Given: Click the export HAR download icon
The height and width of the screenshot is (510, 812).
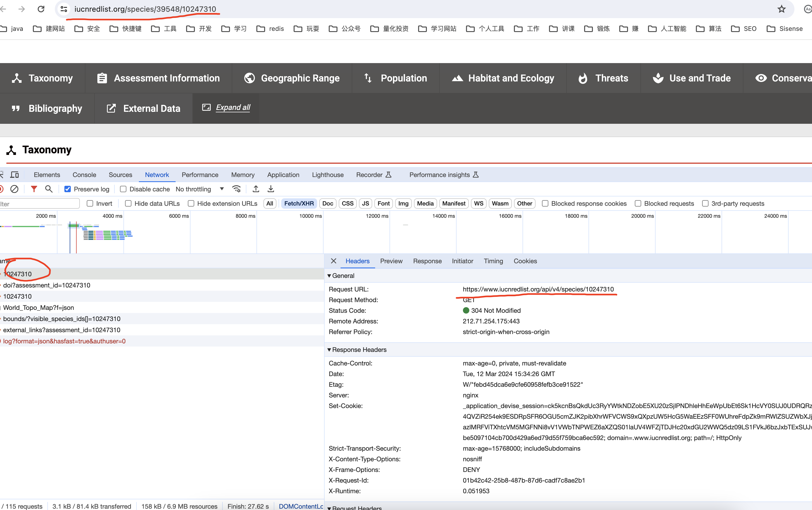Looking at the screenshot, I should (271, 189).
